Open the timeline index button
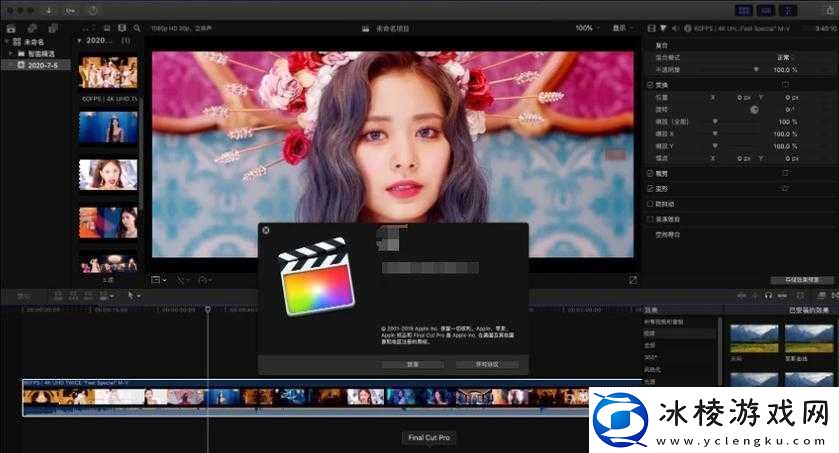 [x=24, y=295]
